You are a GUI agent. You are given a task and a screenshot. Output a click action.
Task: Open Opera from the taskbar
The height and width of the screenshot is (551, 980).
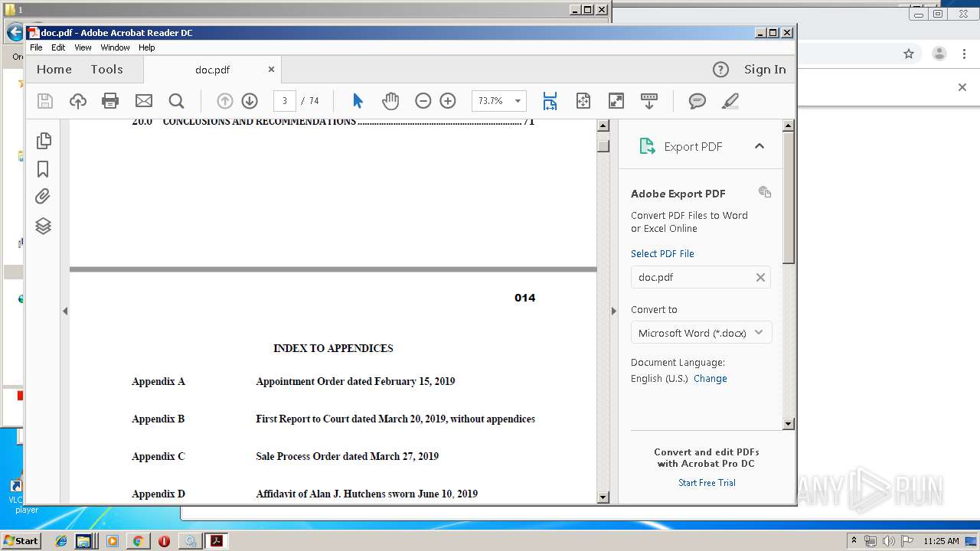pyautogui.click(x=164, y=541)
